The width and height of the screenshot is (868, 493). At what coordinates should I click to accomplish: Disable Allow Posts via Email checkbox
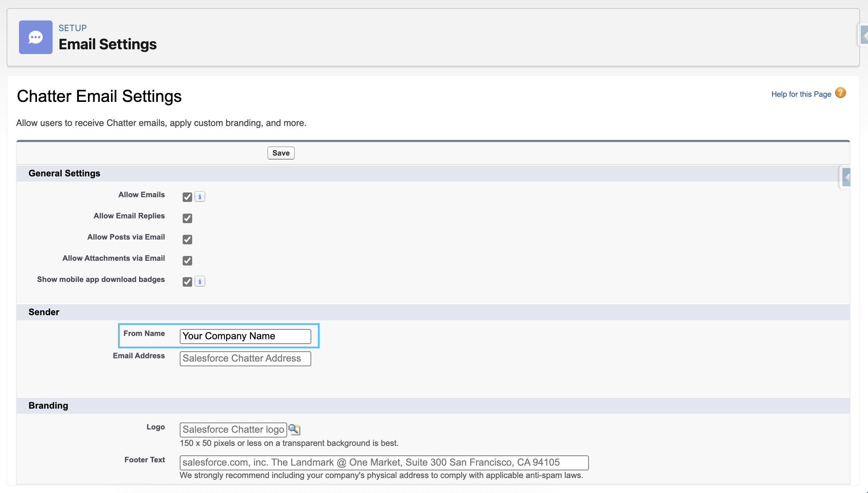(187, 240)
